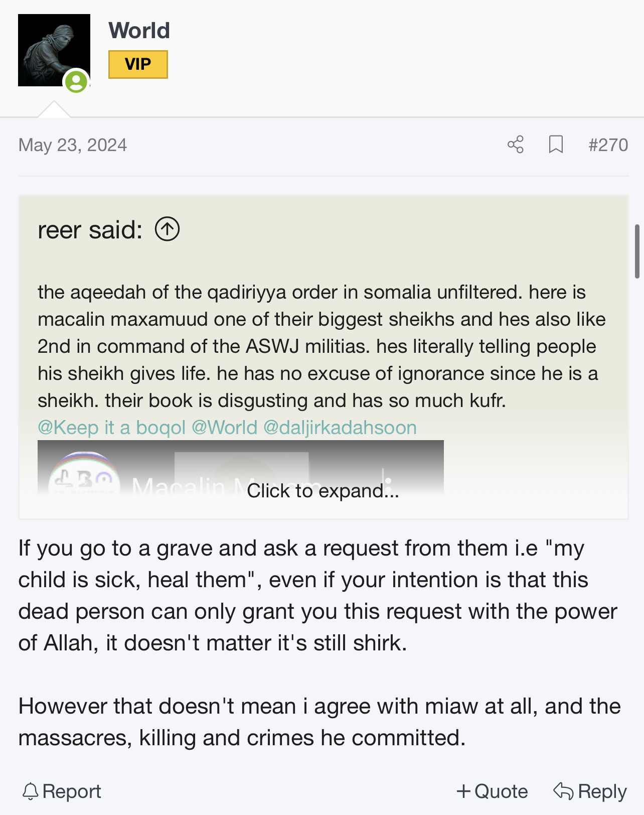Open World's user profile name
The image size is (644, 815).
pyautogui.click(x=139, y=31)
